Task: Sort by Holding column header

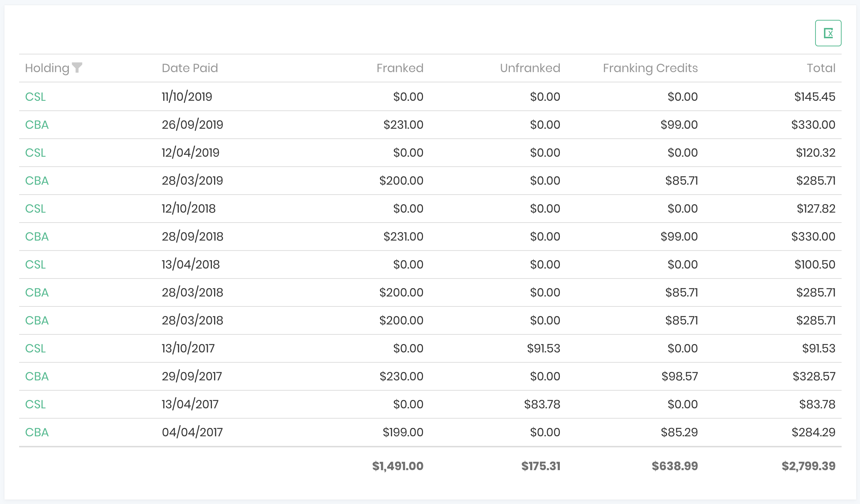Action: pyautogui.click(x=47, y=68)
